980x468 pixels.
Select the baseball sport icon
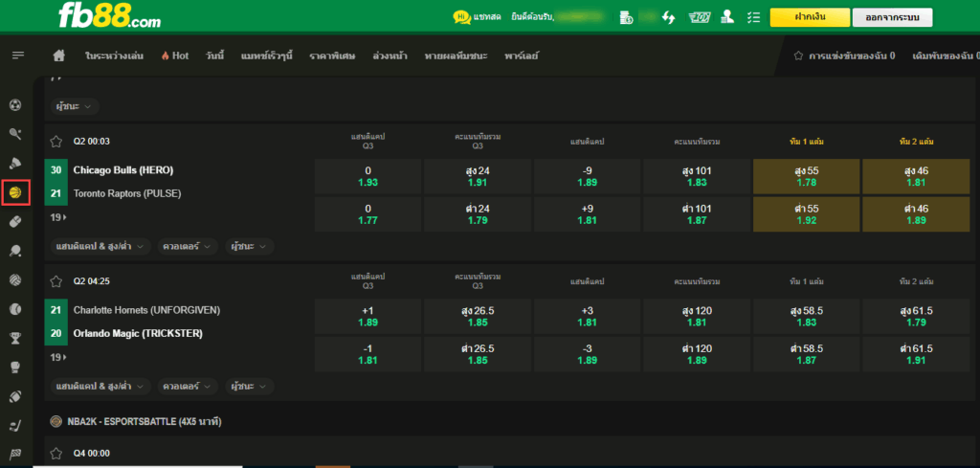click(x=15, y=309)
